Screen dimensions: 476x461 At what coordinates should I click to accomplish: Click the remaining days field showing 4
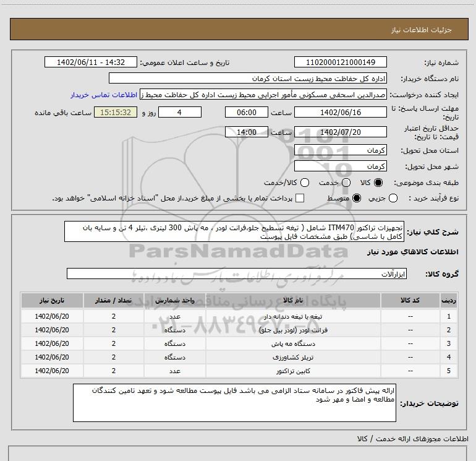click(x=180, y=112)
